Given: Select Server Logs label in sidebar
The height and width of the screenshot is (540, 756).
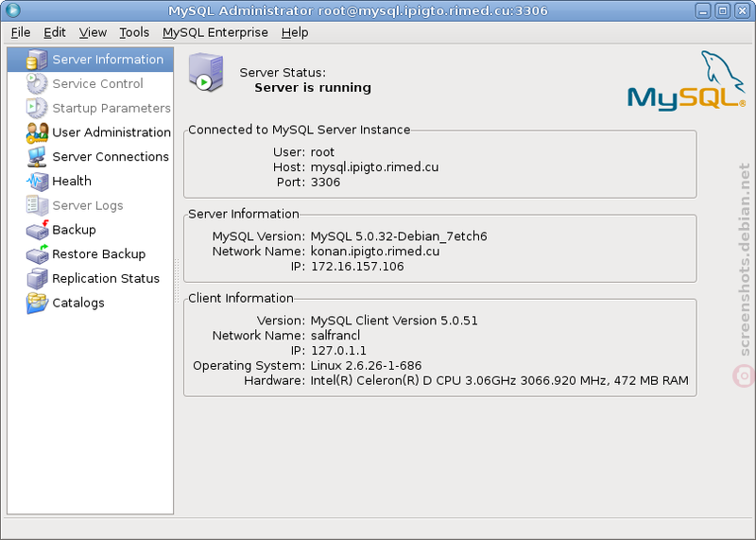Looking at the screenshot, I should tap(87, 205).
